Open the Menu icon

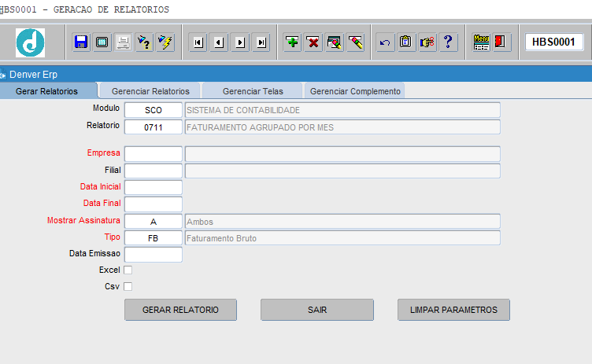point(481,42)
